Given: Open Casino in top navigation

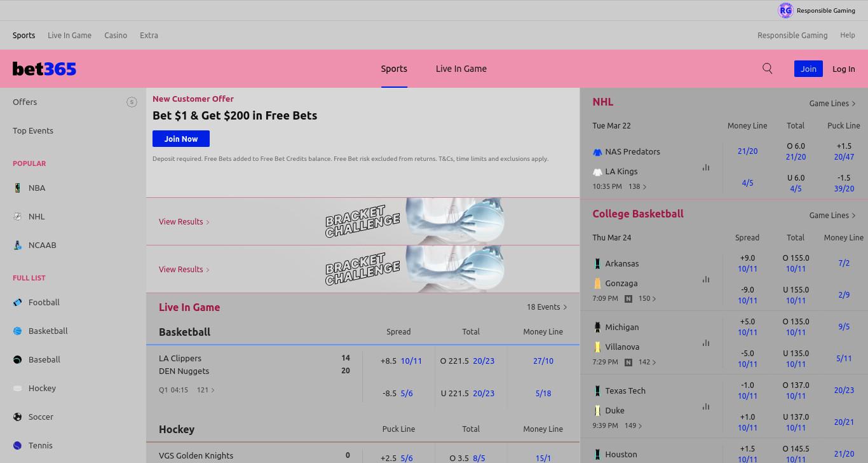Looking at the screenshot, I should tap(116, 36).
